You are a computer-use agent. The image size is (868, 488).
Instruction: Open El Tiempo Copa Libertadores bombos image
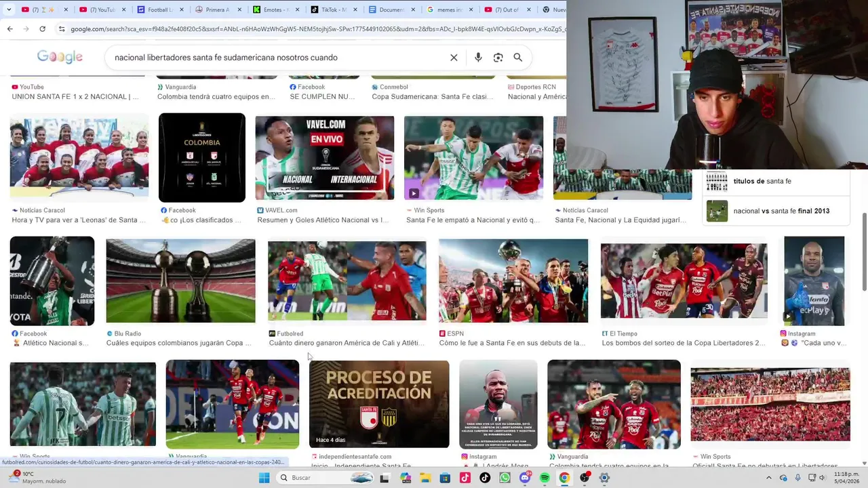pos(684,281)
